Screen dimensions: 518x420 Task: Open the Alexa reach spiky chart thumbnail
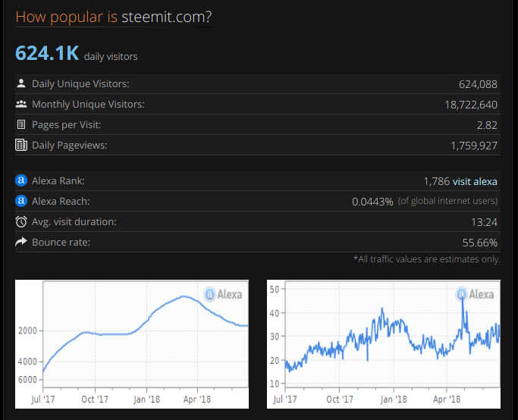tap(384, 344)
